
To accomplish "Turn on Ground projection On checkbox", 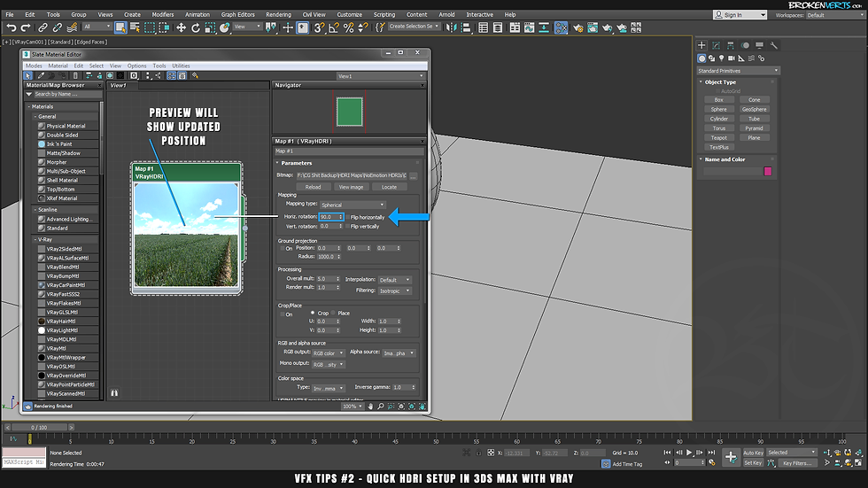I will [x=283, y=248].
